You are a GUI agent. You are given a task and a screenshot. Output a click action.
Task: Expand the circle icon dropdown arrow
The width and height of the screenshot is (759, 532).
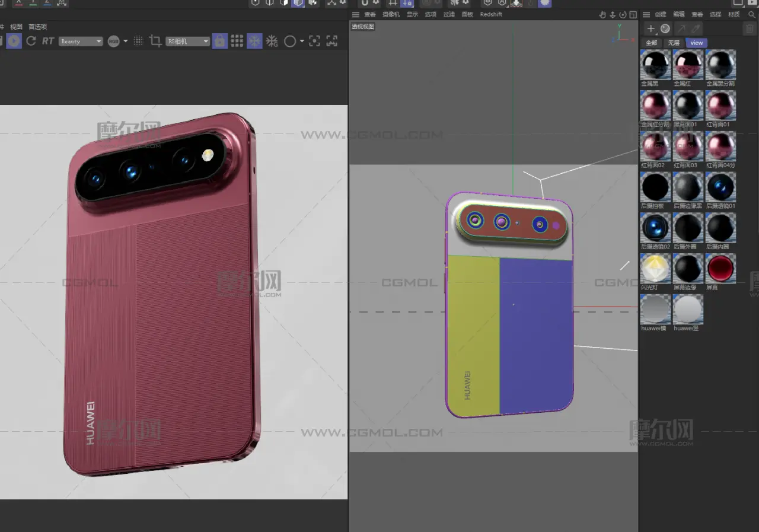[x=302, y=41]
